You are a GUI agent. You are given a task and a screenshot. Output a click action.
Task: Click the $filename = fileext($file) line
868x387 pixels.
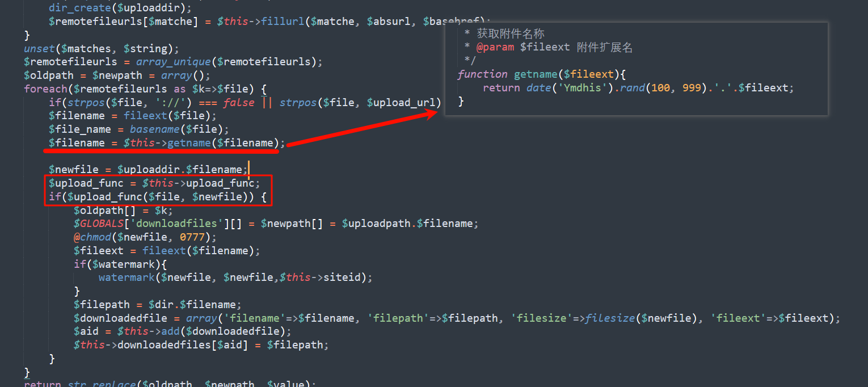click(133, 116)
